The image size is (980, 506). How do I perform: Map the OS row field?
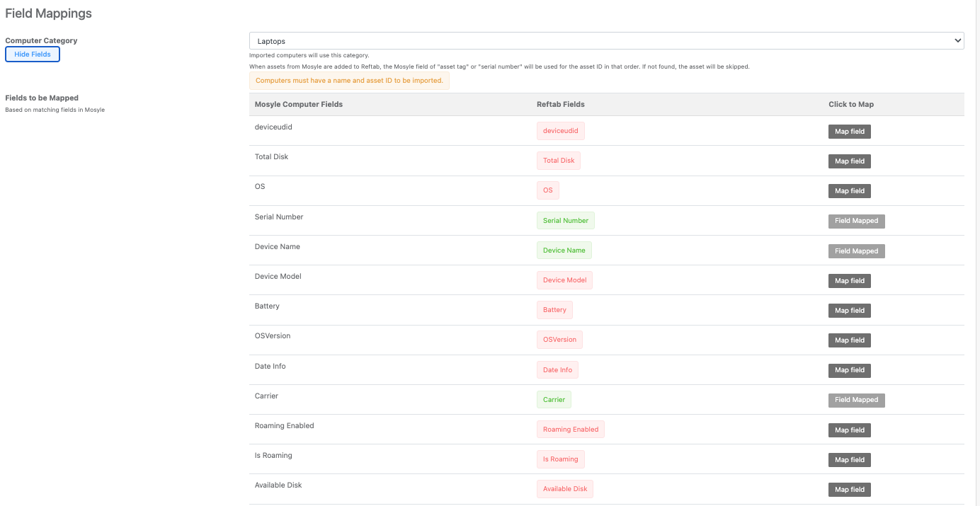pyautogui.click(x=850, y=191)
